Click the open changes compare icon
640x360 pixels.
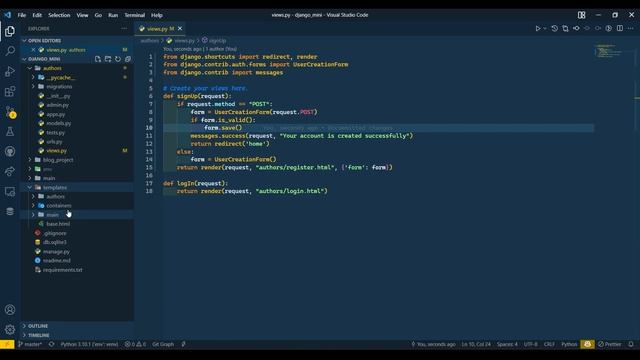pyautogui.click(x=565, y=29)
